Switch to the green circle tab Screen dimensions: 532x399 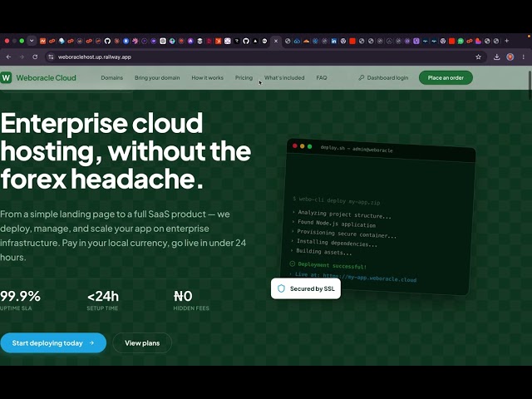tap(461, 41)
